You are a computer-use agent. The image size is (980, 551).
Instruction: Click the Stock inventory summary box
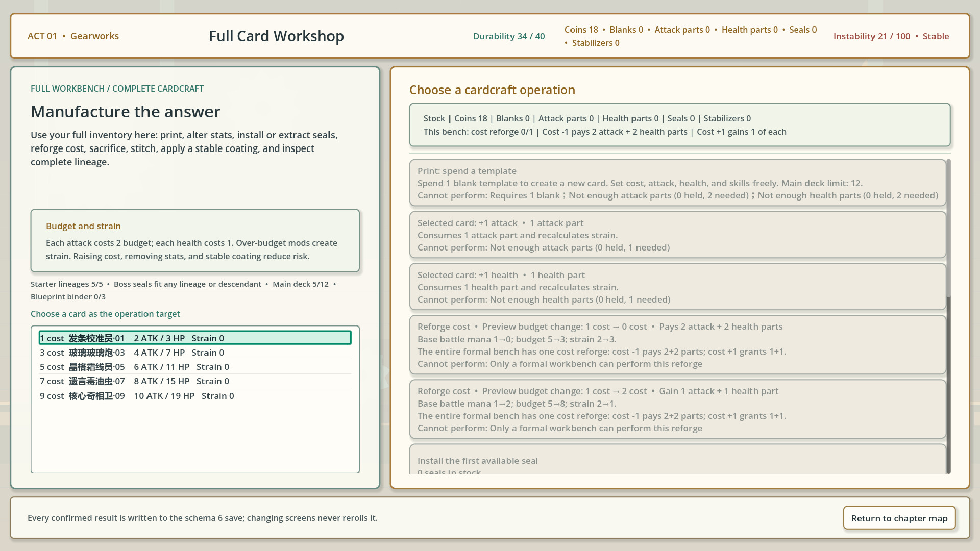pyautogui.click(x=679, y=125)
